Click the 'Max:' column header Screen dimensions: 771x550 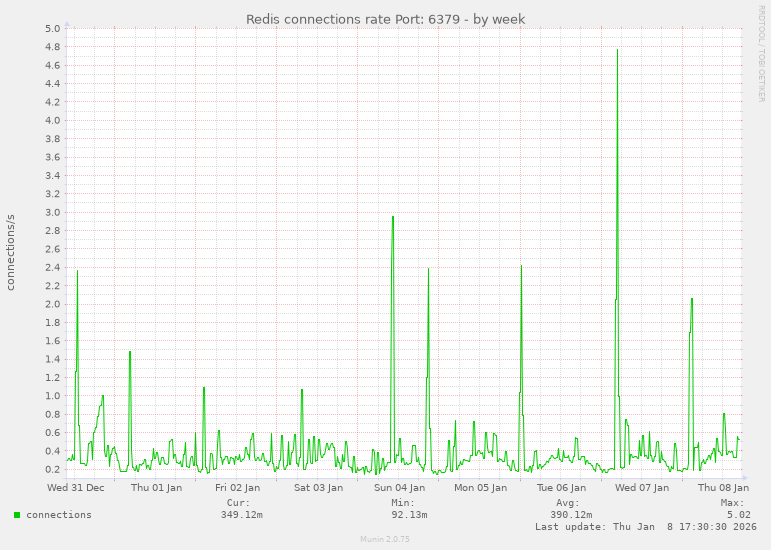[733, 503]
